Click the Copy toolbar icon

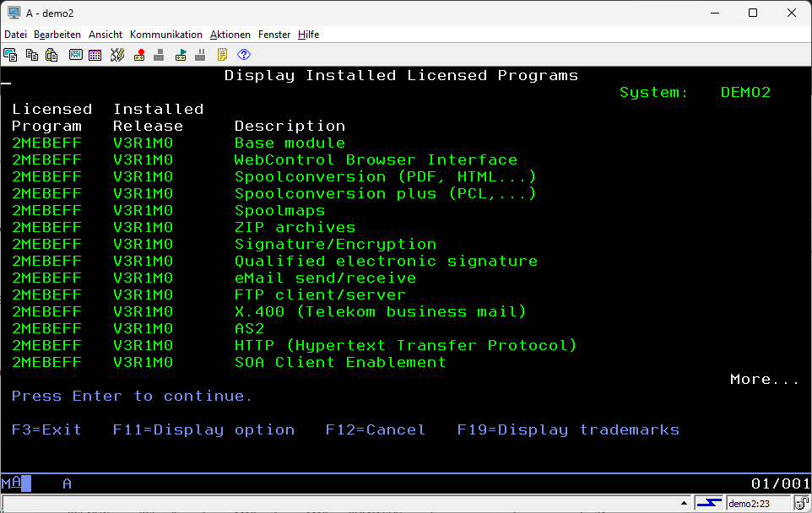pyautogui.click(x=32, y=55)
